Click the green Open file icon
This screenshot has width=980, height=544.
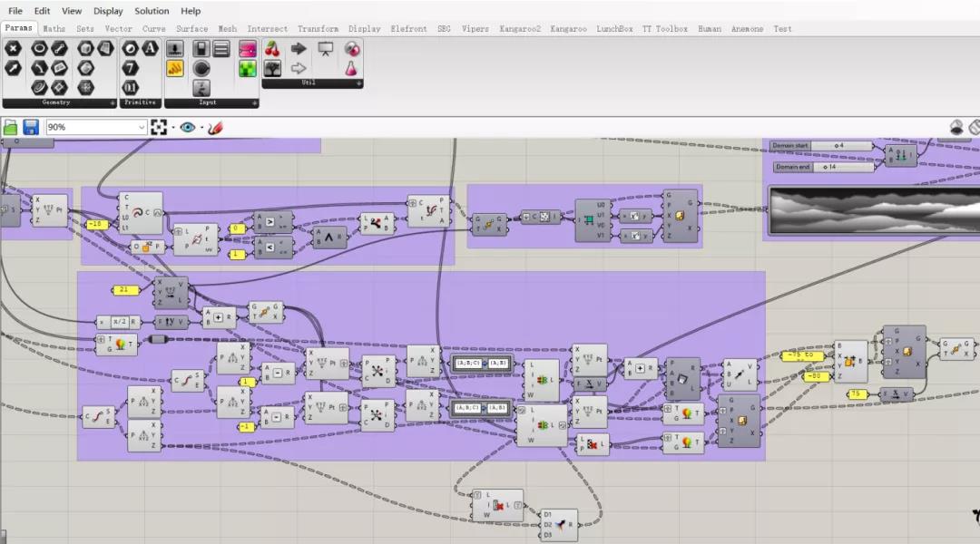[11, 128]
